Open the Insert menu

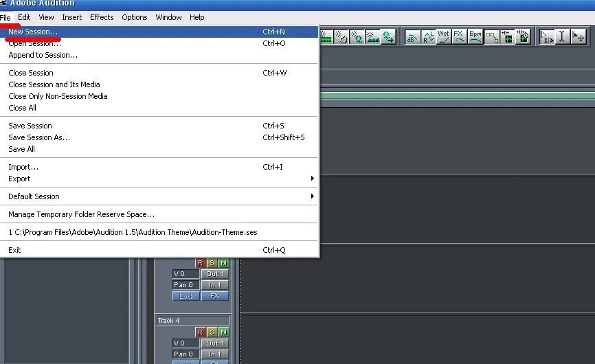tap(71, 17)
